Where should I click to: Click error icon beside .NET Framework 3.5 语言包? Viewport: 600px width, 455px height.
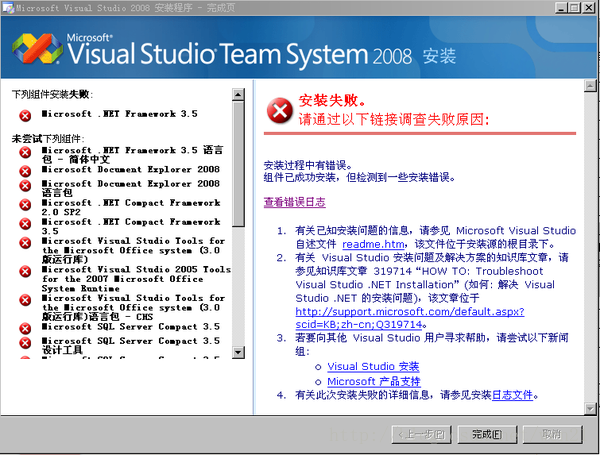tap(25, 152)
